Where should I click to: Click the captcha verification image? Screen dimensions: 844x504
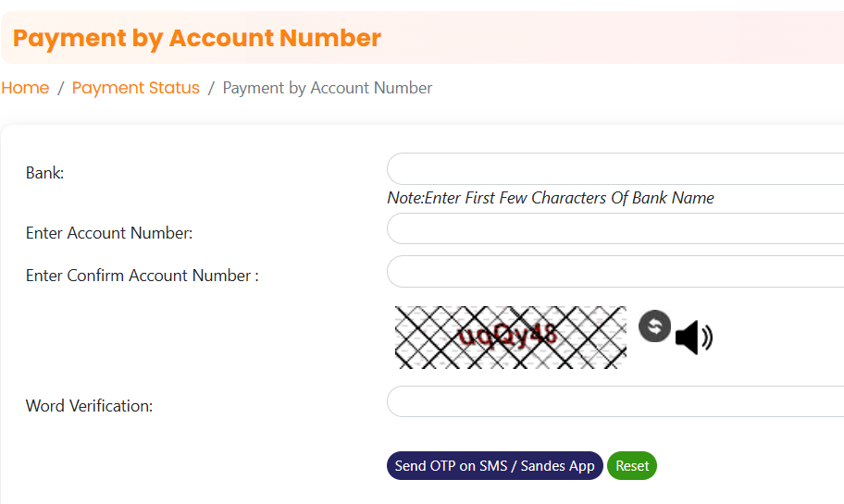(510, 338)
